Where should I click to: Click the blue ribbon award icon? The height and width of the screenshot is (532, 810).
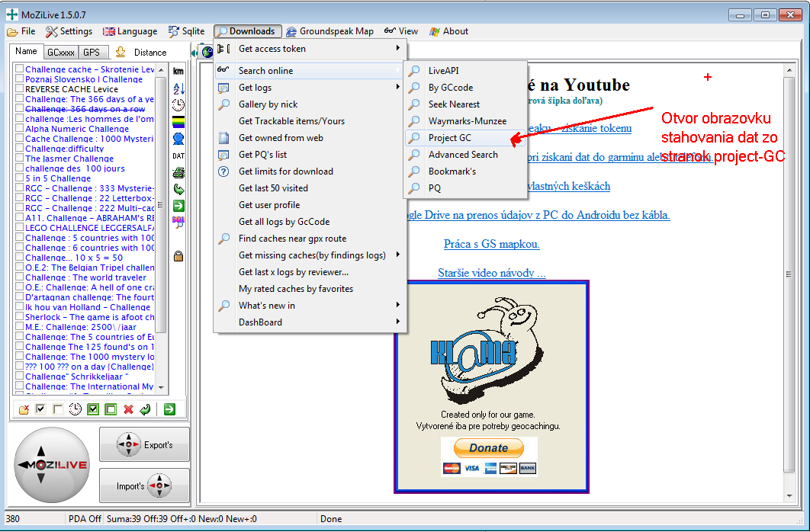point(178,139)
